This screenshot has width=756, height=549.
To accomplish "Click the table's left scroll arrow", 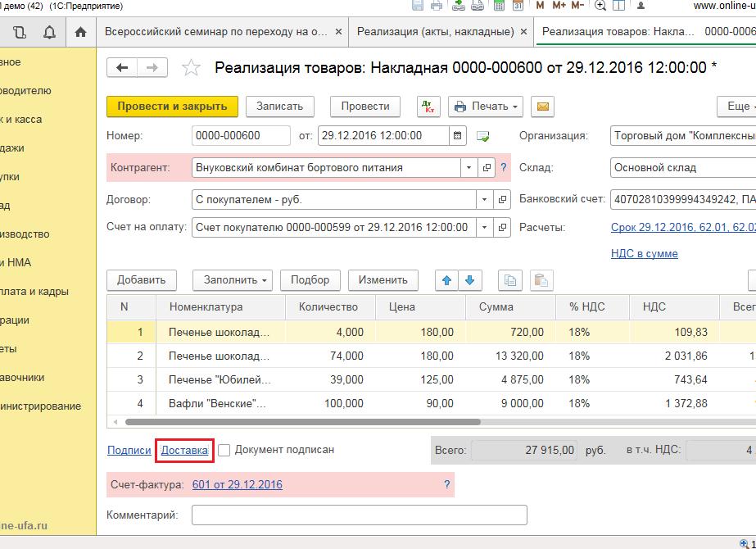I will (115, 422).
